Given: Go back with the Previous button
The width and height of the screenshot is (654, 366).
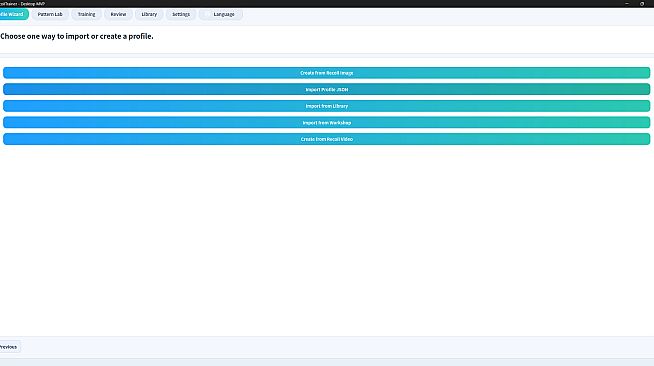Looking at the screenshot, I should click(9, 347).
